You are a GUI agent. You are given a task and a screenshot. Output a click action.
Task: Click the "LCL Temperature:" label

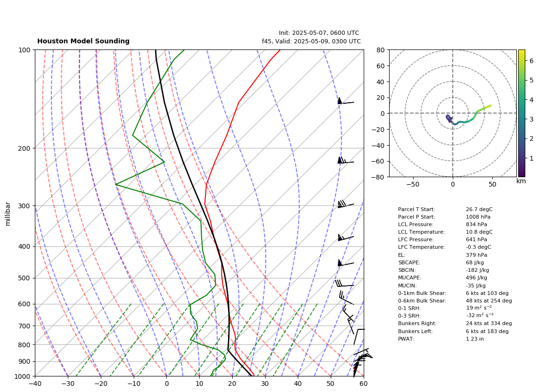click(x=421, y=232)
